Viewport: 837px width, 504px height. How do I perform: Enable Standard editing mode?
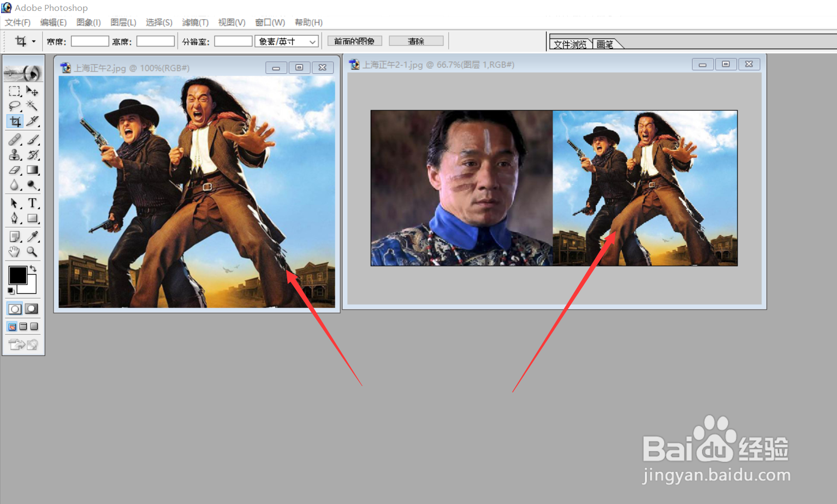pyautogui.click(x=15, y=309)
